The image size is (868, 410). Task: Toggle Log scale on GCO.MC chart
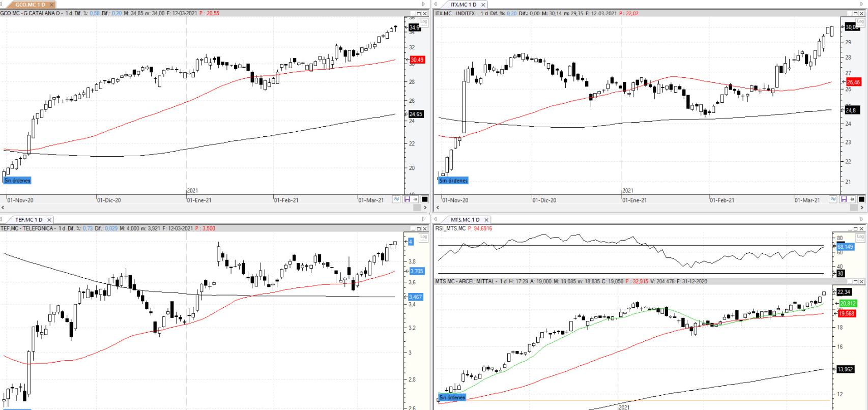(424, 22)
